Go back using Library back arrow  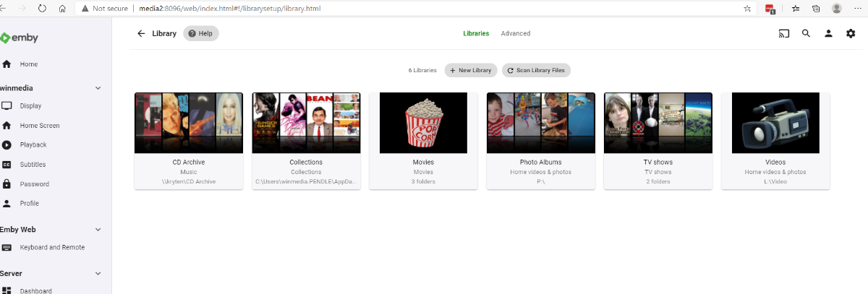[141, 33]
